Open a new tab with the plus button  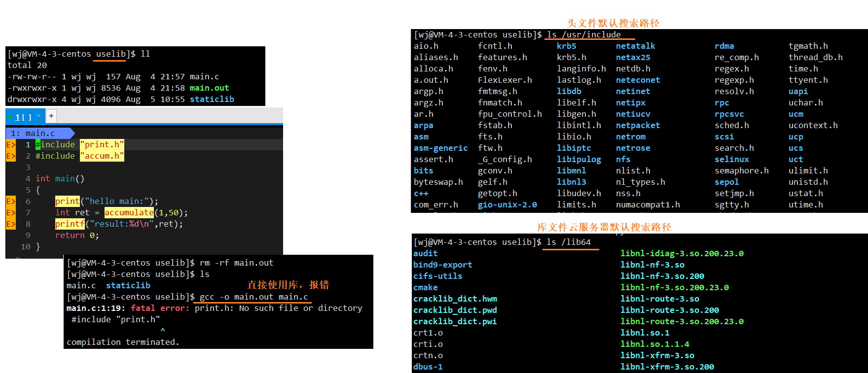click(51, 116)
